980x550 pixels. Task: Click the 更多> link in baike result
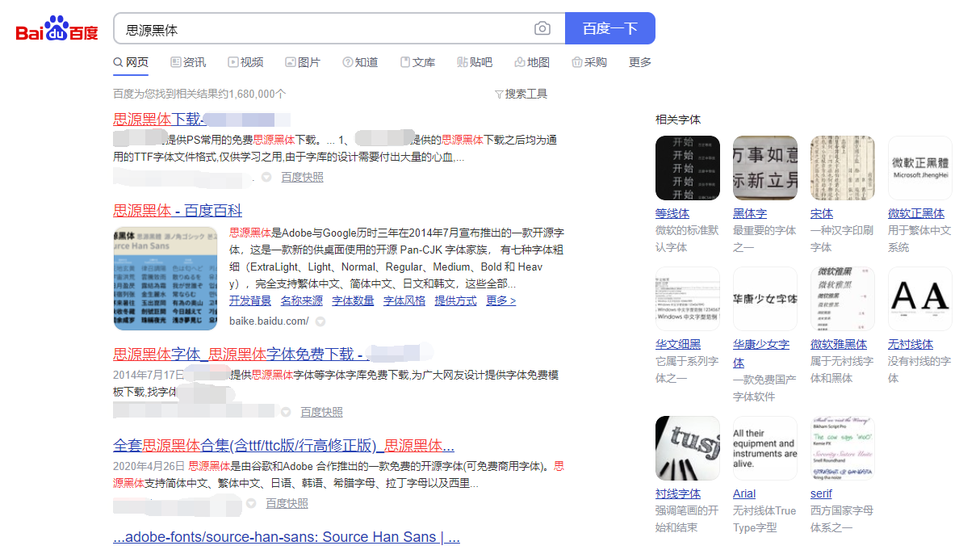(x=500, y=300)
